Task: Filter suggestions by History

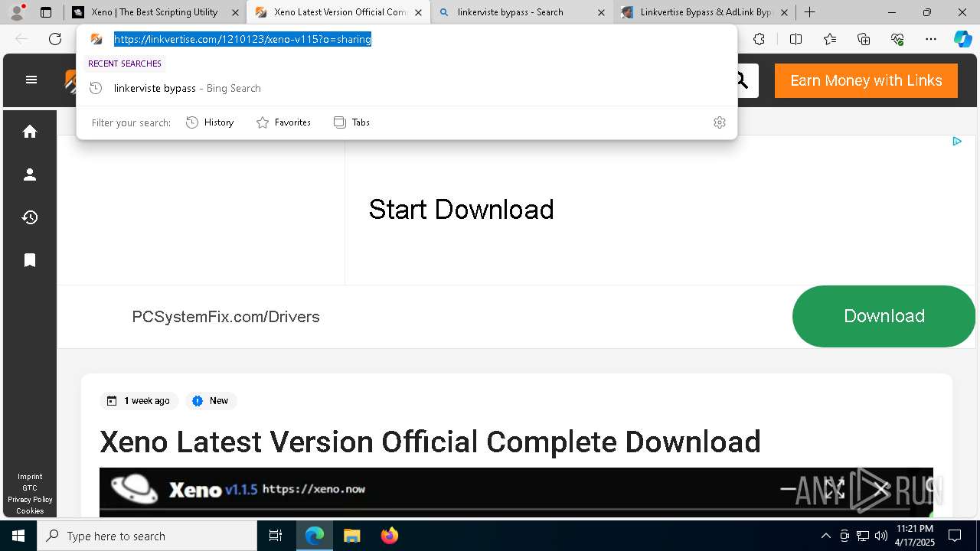Action: 210,122
